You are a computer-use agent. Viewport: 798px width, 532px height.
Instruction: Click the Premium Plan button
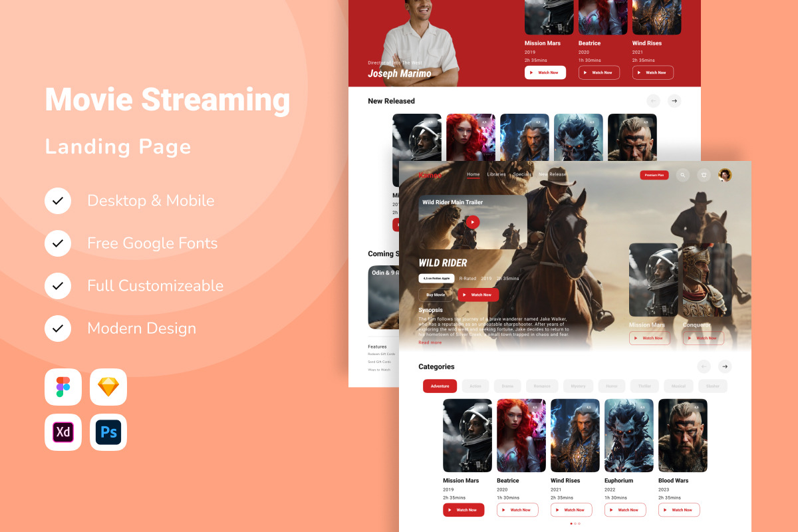654,175
